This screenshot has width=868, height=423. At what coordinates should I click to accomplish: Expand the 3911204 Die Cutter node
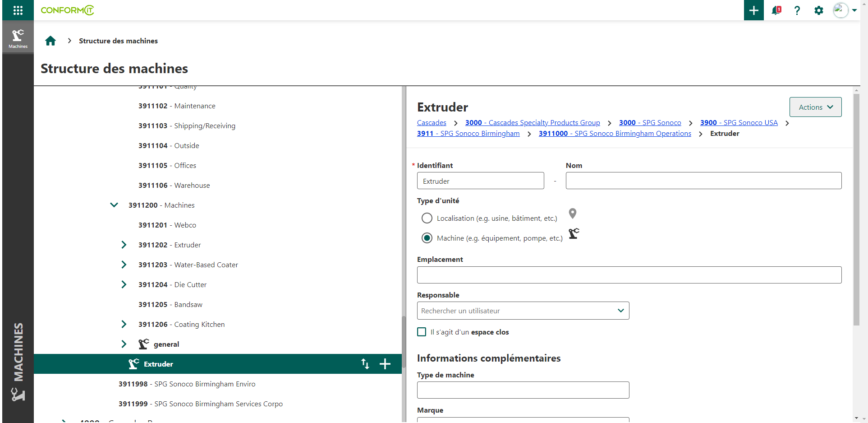coord(124,284)
